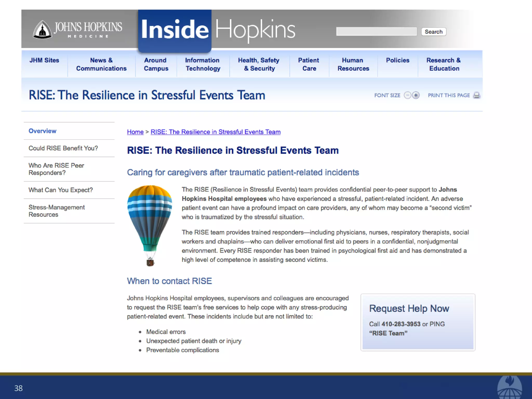Open the JHM Sites menu
Image resolution: width=532 pixels, height=399 pixels.
click(44, 60)
